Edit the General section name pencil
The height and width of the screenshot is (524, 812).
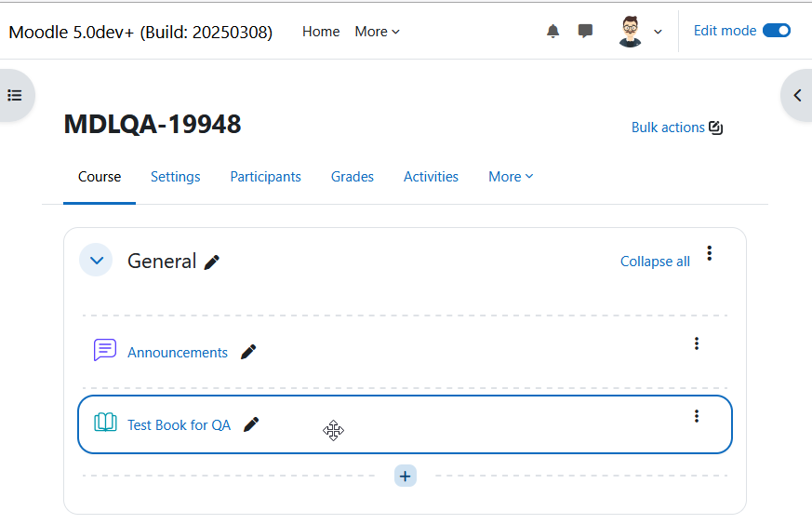[212, 262]
